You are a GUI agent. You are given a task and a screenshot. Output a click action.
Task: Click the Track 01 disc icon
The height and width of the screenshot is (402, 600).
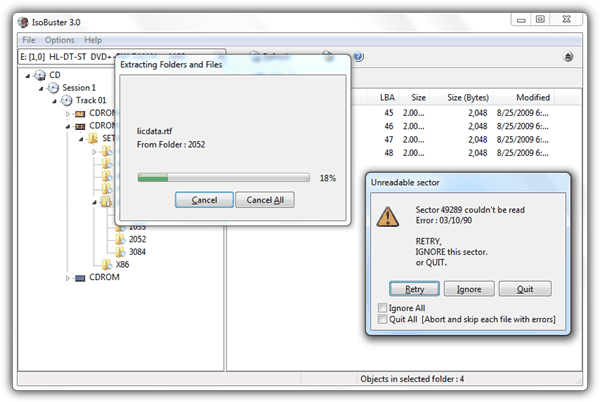67,101
